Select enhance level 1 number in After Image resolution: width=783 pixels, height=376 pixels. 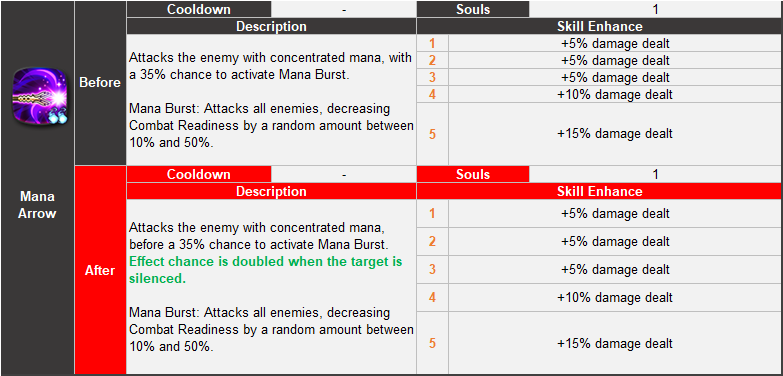click(x=432, y=214)
